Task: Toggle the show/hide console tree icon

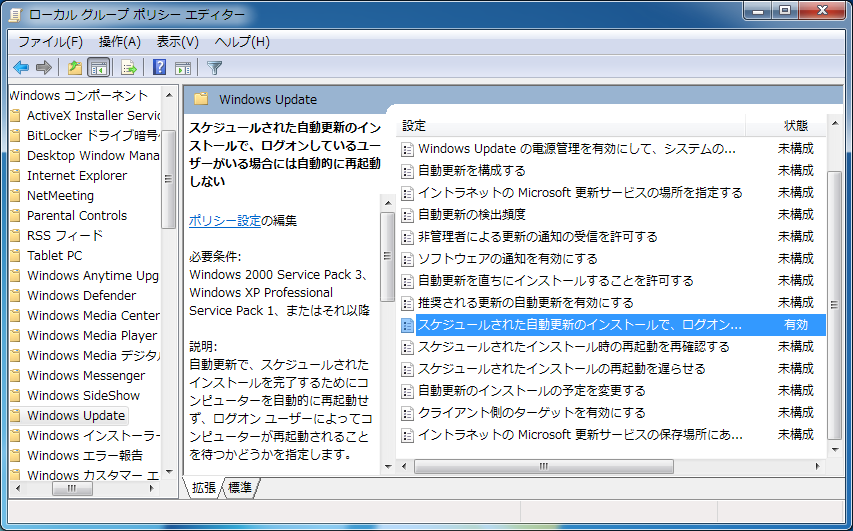Action: coord(98,67)
